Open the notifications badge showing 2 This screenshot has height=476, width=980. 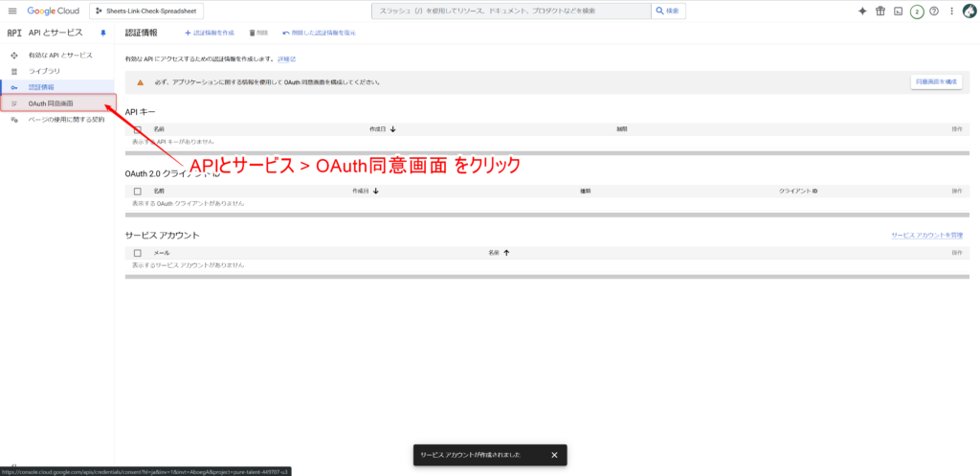click(916, 11)
